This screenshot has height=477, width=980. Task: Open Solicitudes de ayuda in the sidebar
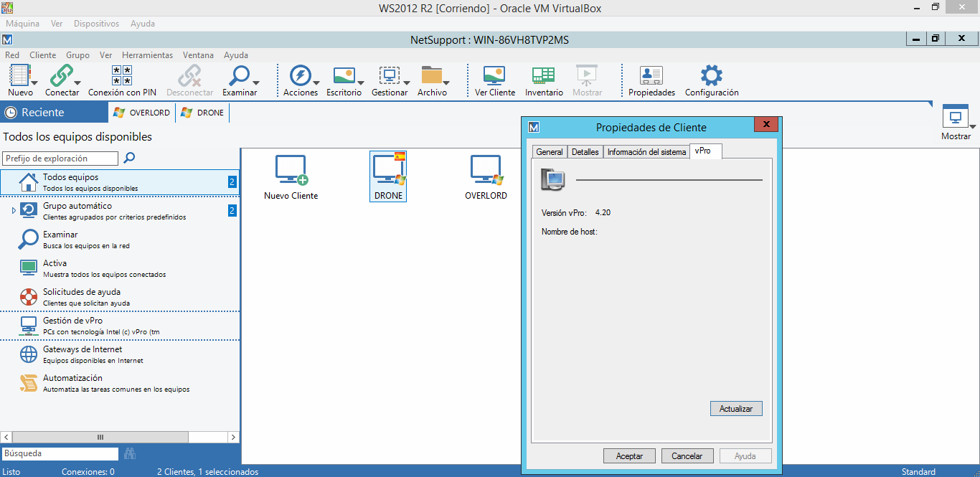coord(119,297)
